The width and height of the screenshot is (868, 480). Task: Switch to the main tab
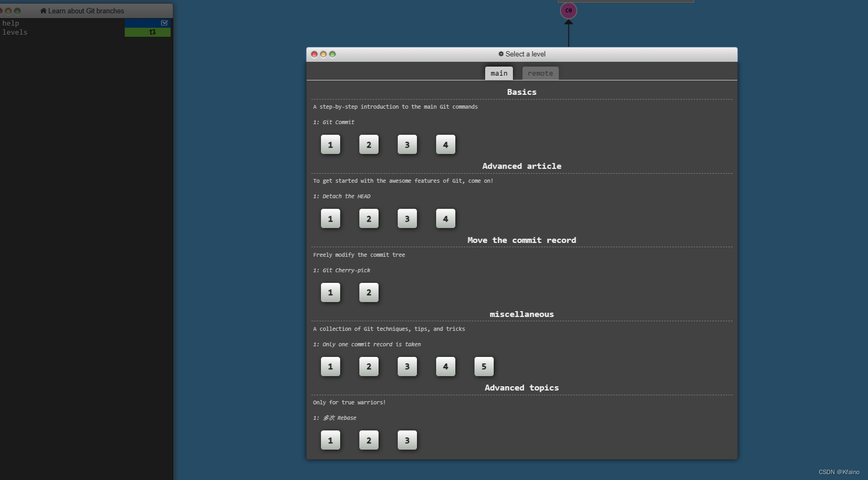(499, 74)
